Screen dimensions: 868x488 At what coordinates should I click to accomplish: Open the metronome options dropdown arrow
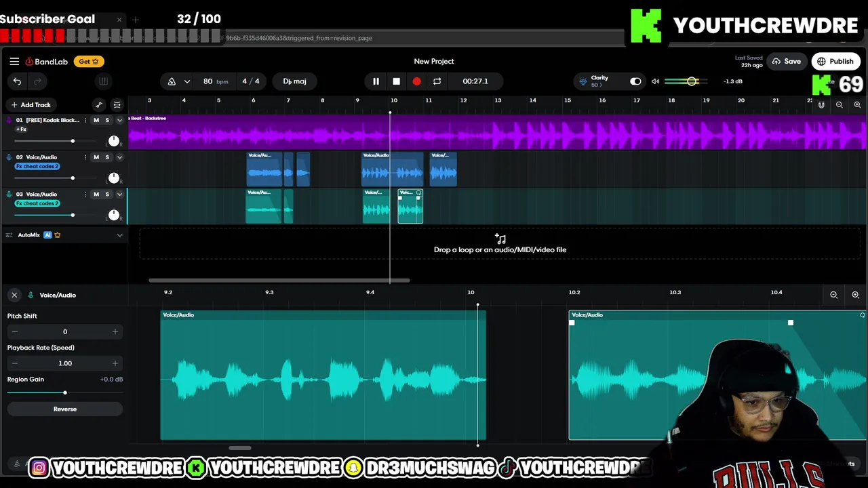pyautogui.click(x=186, y=81)
